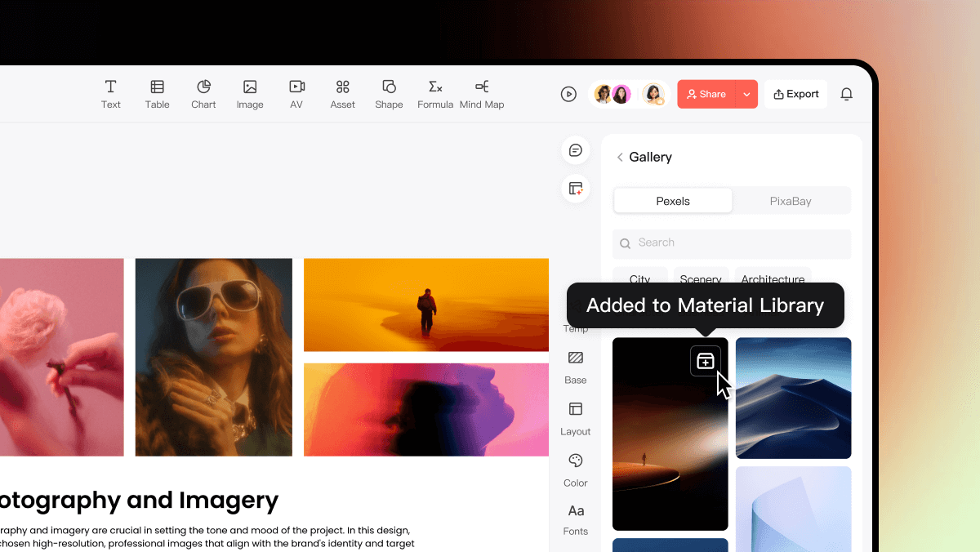
Task: Select the colorful silhouette profile image
Action: (x=426, y=410)
